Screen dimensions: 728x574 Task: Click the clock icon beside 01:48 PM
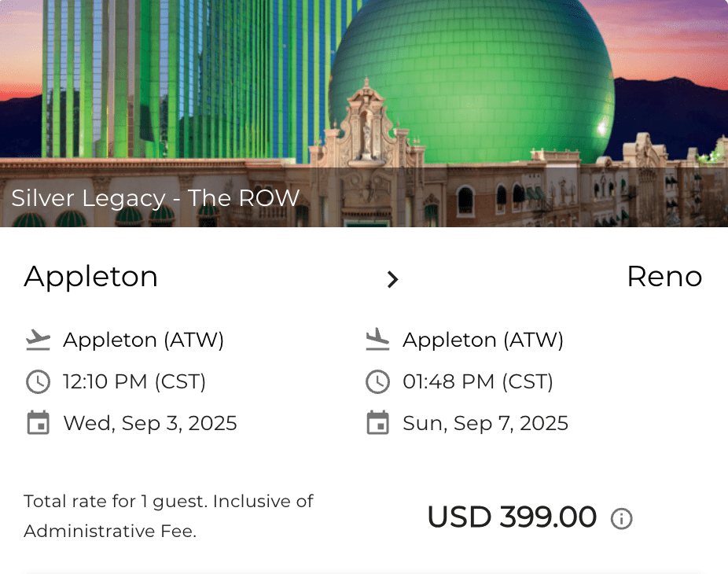click(x=377, y=382)
